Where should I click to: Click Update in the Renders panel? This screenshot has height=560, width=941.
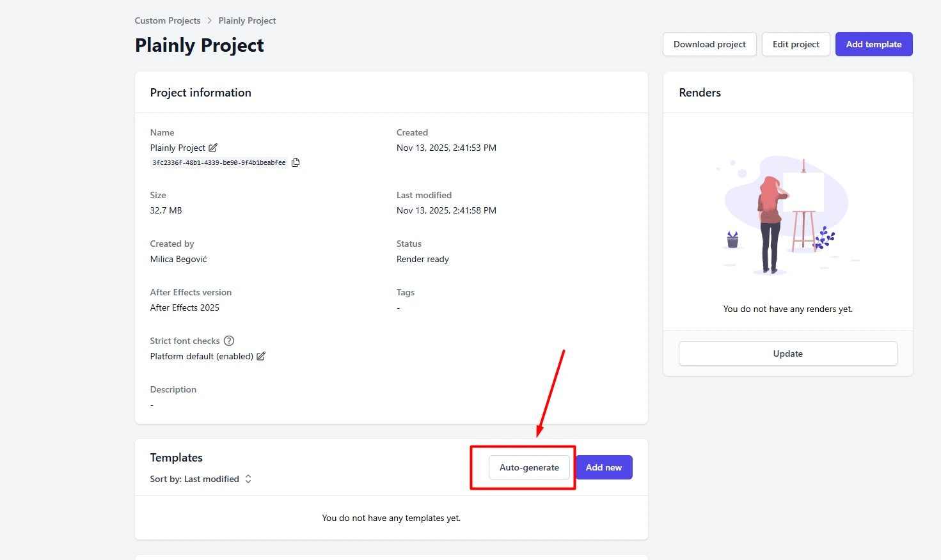[x=787, y=354]
